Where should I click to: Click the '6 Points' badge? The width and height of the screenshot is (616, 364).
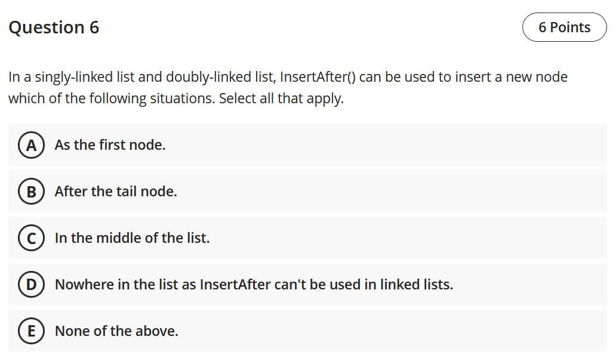(565, 27)
